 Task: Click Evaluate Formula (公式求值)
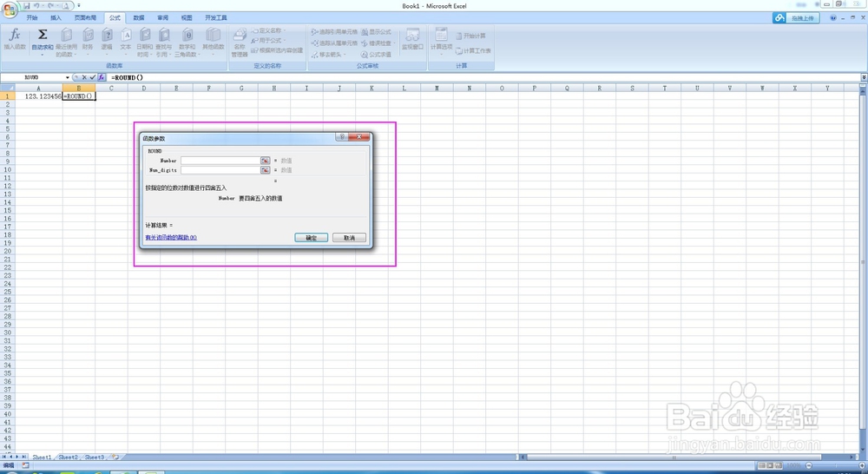pyautogui.click(x=377, y=55)
